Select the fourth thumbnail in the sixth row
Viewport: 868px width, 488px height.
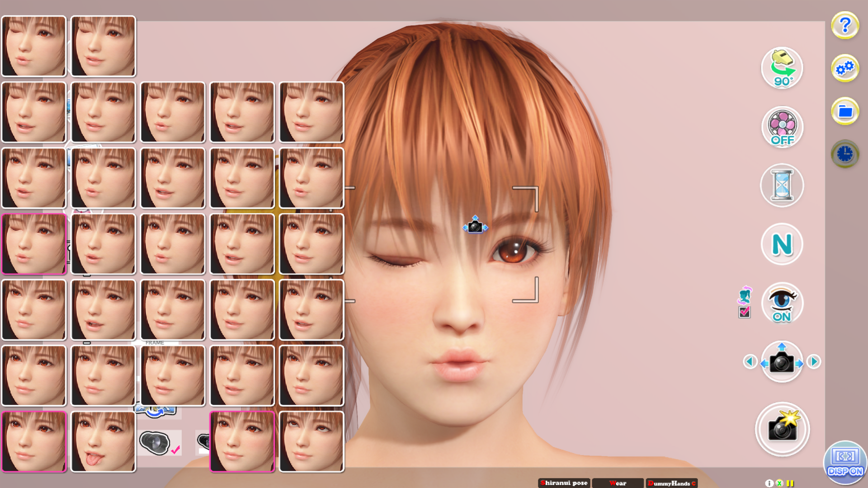tap(242, 375)
